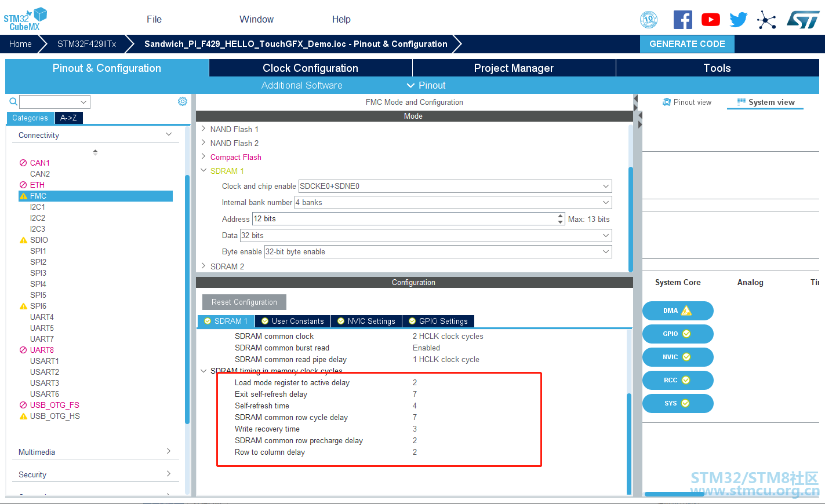The height and width of the screenshot is (504, 825).
Task: Open the RCC system core button
Action: [x=678, y=380]
